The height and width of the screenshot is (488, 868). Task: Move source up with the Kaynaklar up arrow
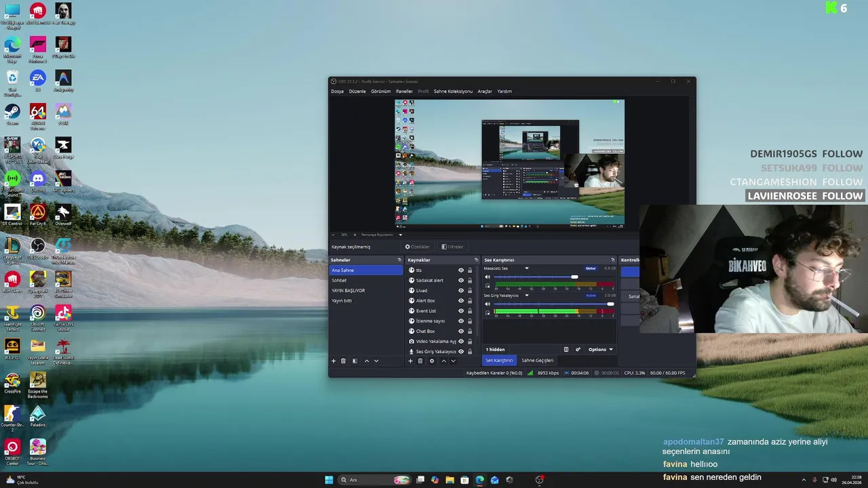coord(443,361)
